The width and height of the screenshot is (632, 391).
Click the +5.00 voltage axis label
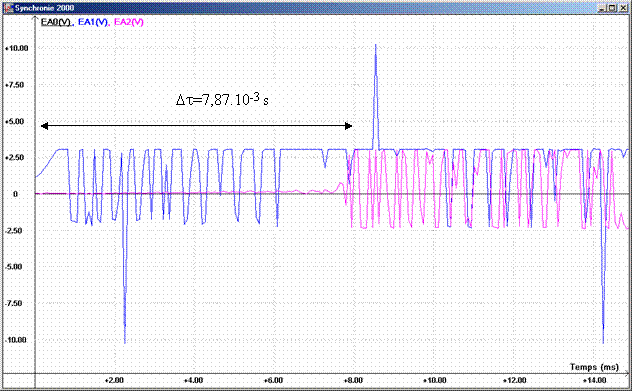[x=14, y=121]
